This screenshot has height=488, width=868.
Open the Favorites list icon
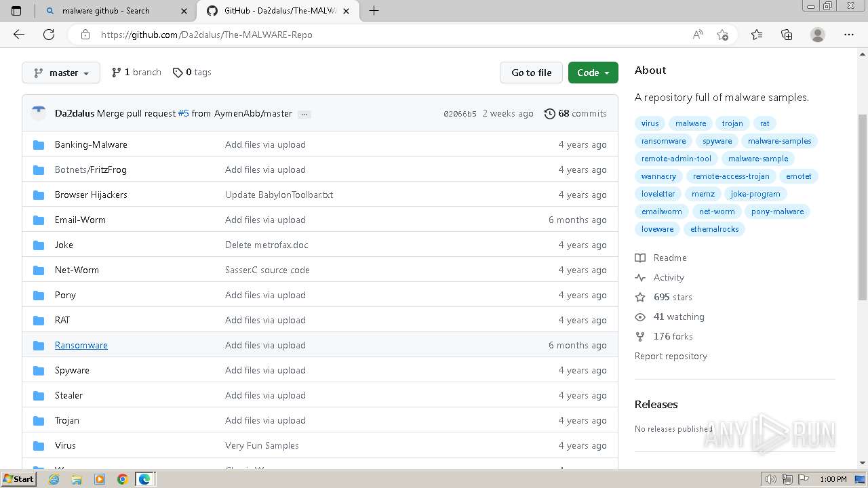[x=757, y=35]
